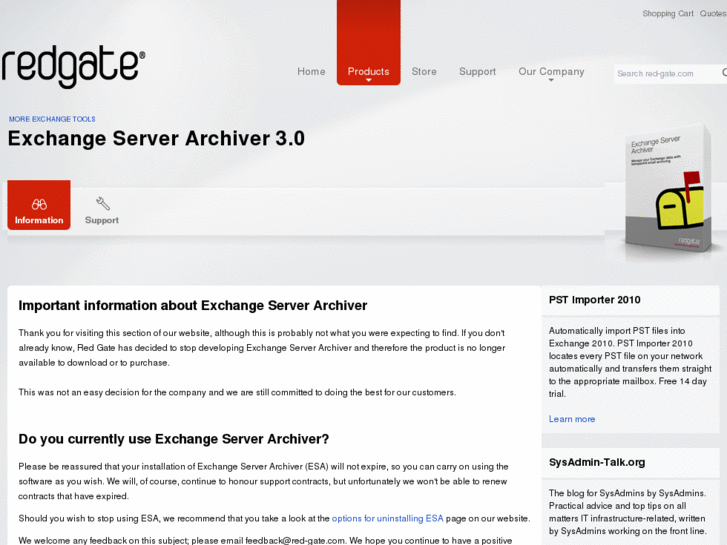Open the Information tab with binoculars icon
Image resolution: width=727 pixels, height=545 pixels.
point(39,205)
